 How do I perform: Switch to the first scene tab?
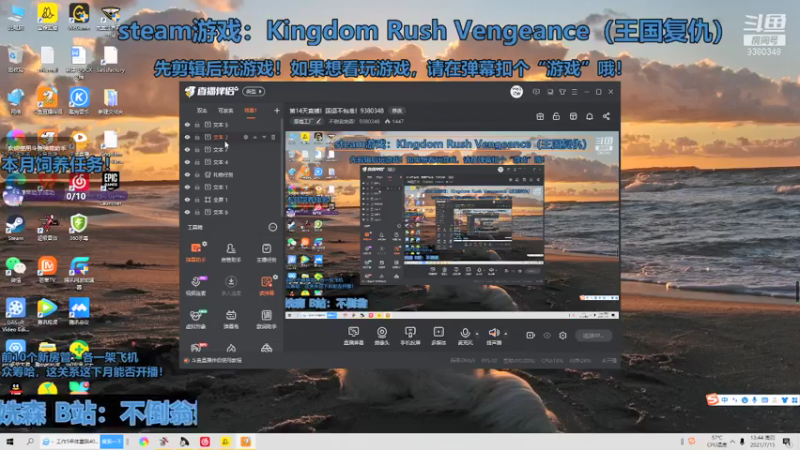(202, 111)
